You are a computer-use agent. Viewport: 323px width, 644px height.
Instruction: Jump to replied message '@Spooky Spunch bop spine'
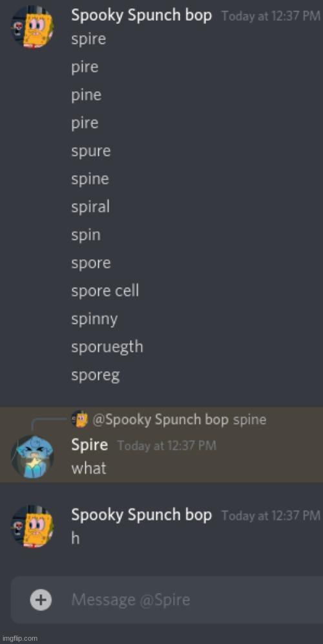coord(180,420)
